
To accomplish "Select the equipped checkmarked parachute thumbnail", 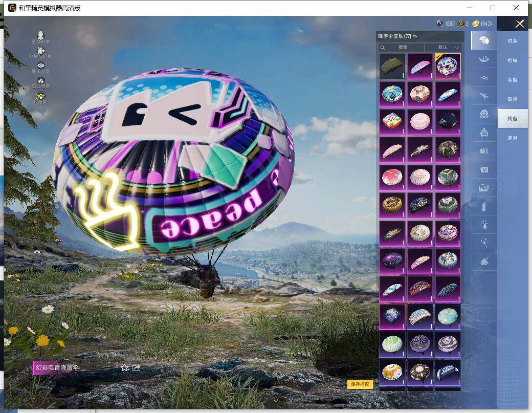I will [x=448, y=66].
